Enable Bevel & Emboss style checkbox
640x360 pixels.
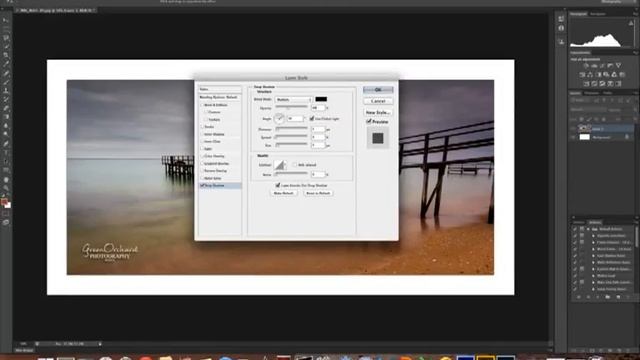pos(202,105)
